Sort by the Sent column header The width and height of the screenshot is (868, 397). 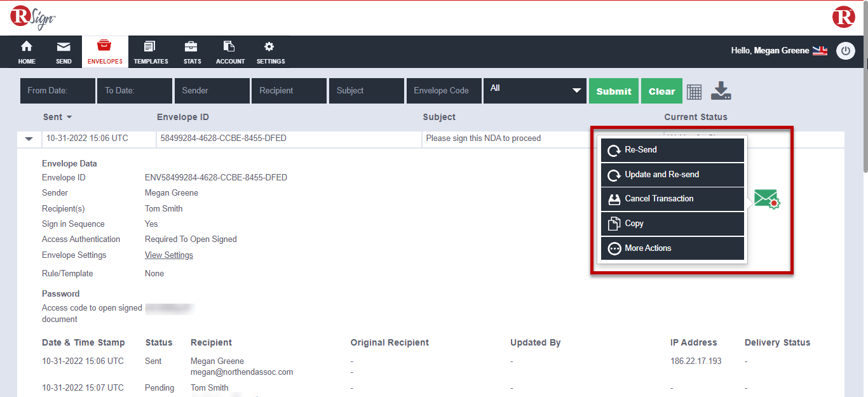[57, 117]
